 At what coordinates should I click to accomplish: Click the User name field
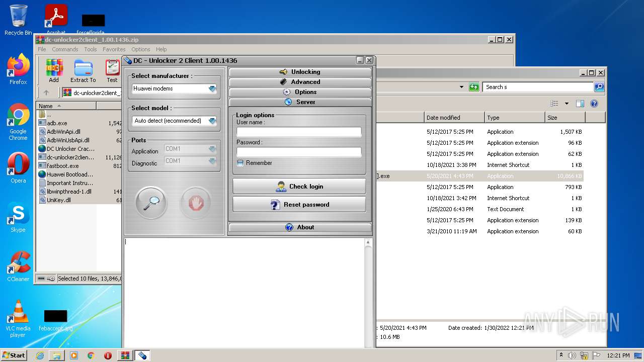(299, 132)
